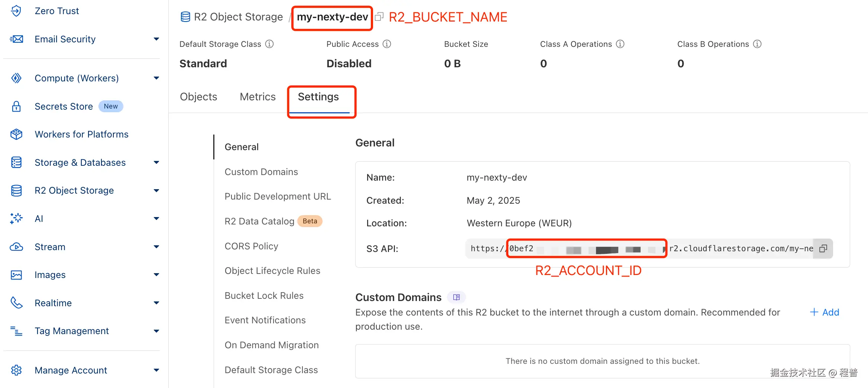Click the Zero Trust sidebar icon
Screen dimensions: 868x388
(16, 11)
